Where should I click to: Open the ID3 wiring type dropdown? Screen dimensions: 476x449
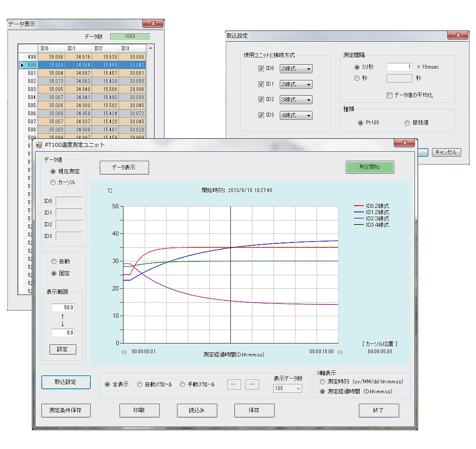[295, 115]
